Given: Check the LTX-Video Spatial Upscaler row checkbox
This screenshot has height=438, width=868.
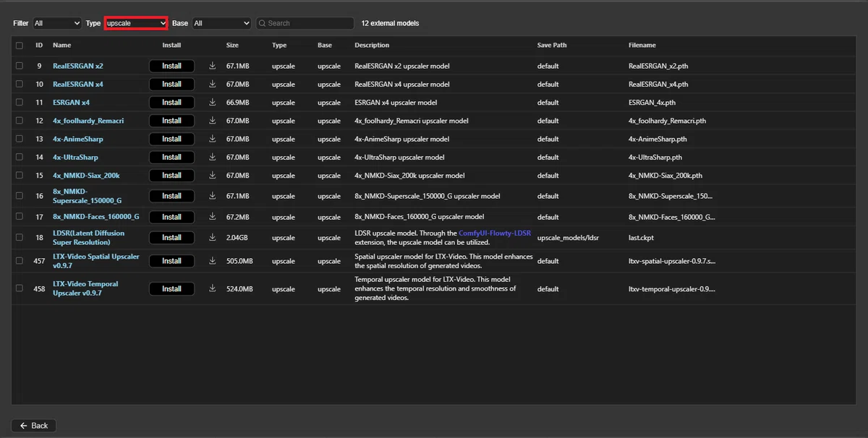Looking at the screenshot, I should (x=20, y=261).
